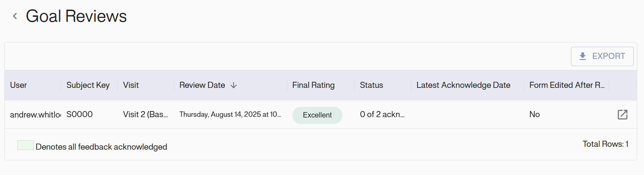Click the Status column header
This screenshot has height=175, width=644.
coord(371,85)
